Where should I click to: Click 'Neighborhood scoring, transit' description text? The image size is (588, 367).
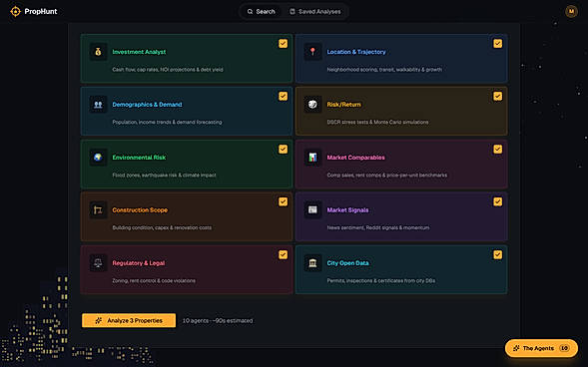click(x=384, y=69)
